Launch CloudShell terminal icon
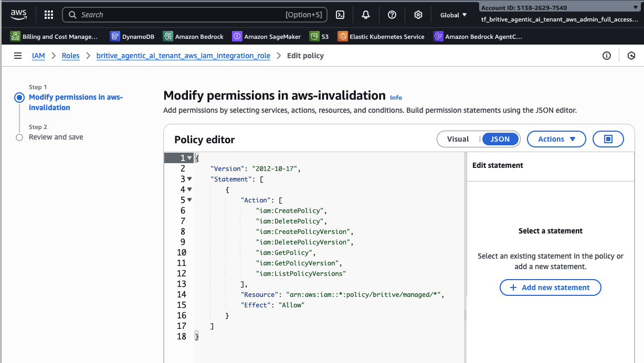This screenshot has height=363, width=644. pyautogui.click(x=340, y=15)
